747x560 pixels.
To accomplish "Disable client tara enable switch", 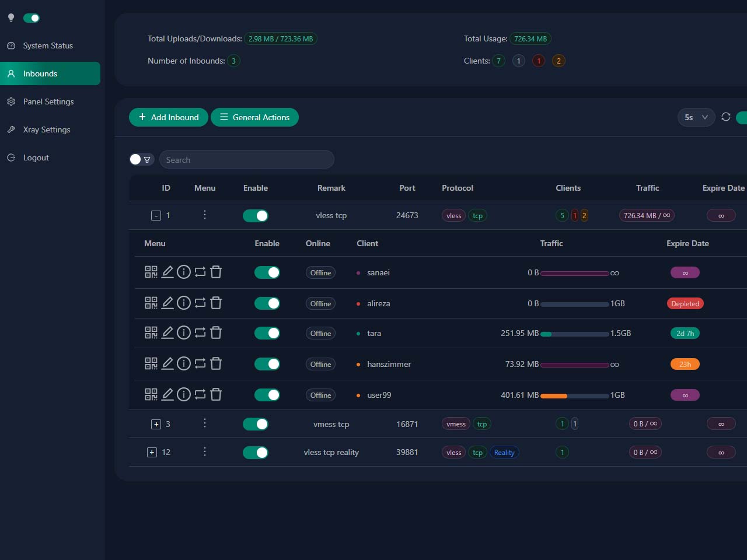I will (x=267, y=333).
